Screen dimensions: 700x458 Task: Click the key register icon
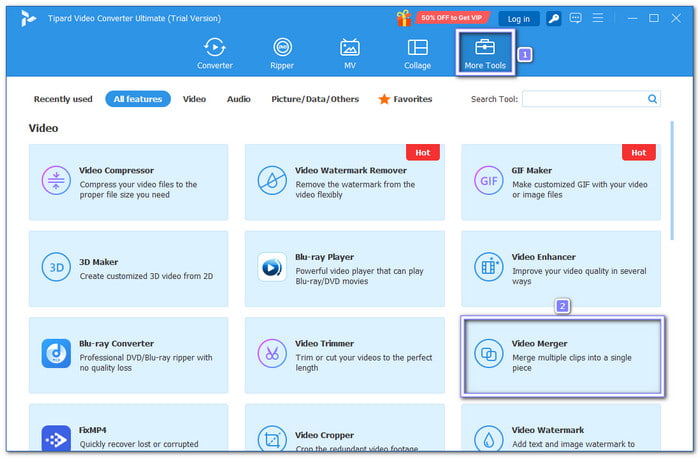click(554, 18)
